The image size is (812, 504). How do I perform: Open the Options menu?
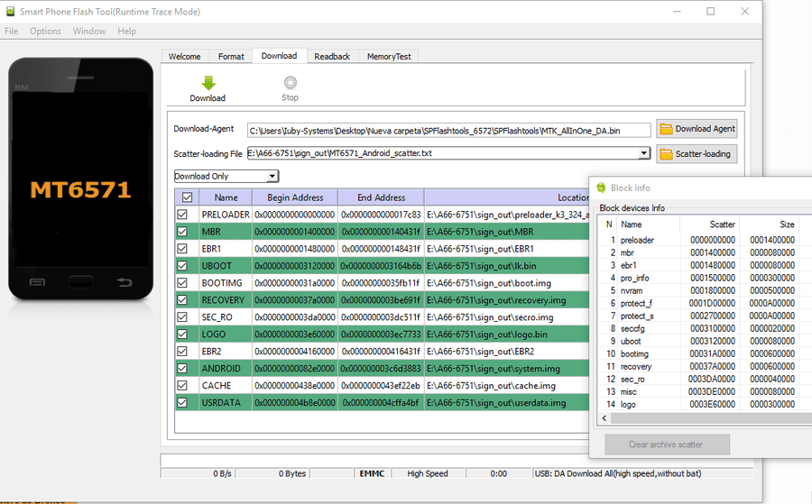(46, 31)
